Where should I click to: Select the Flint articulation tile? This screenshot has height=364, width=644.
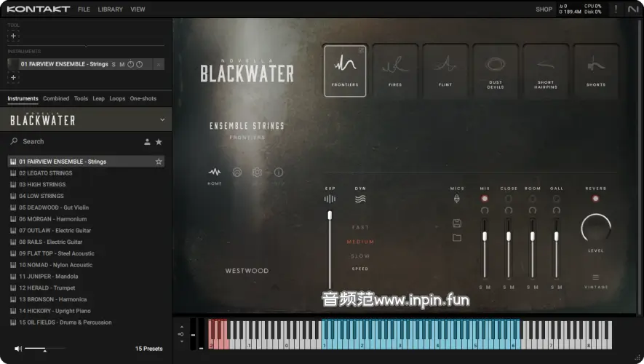(445, 71)
